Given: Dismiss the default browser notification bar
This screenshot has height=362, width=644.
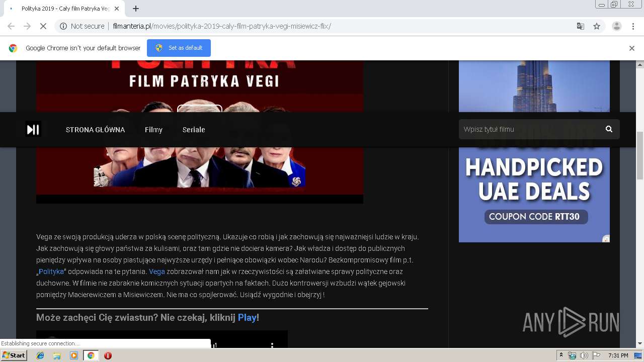Looking at the screenshot, I should pyautogui.click(x=632, y=48).
